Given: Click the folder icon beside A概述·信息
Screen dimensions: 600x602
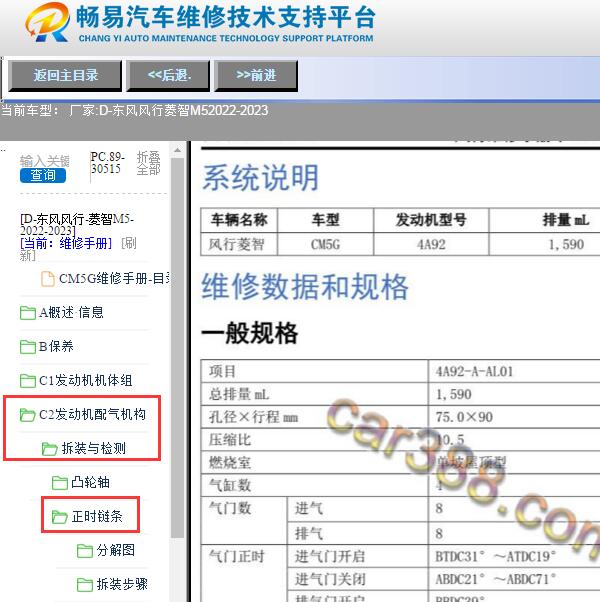Looking at the screenshot, I should 28,313.
